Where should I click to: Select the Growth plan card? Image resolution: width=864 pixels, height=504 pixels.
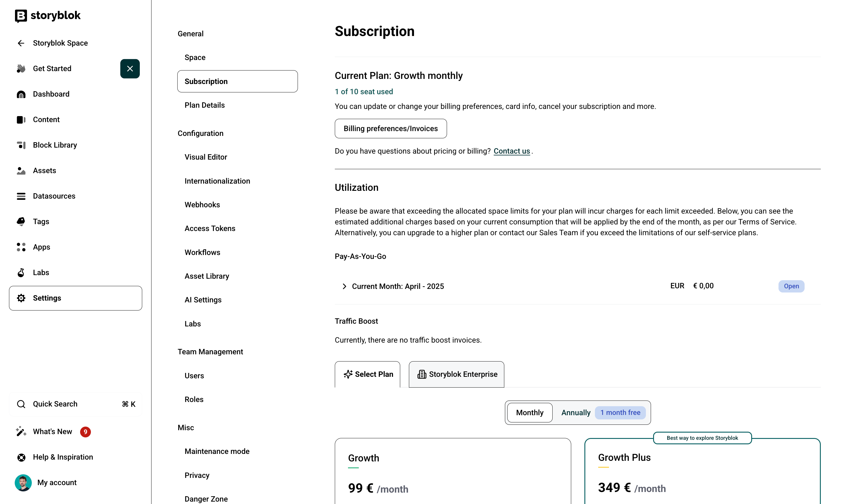(453, 471)
